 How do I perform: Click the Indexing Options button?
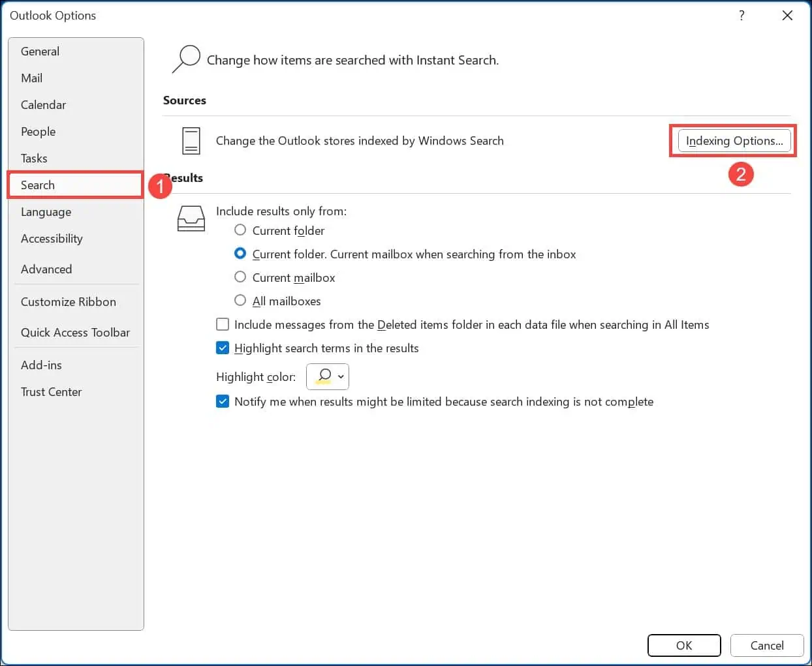coord(734,141)
